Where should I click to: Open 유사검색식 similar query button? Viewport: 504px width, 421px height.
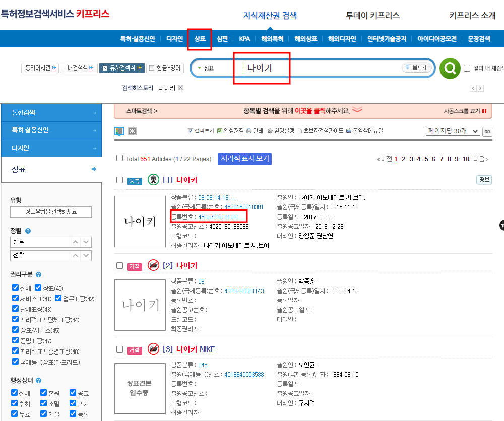pyautogui.click(x=122, y=68)
